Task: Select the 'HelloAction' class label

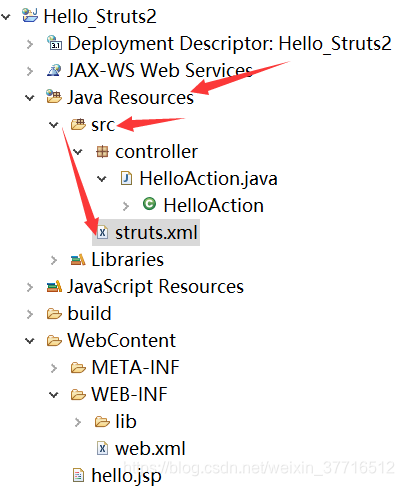Action: [214, 205]
